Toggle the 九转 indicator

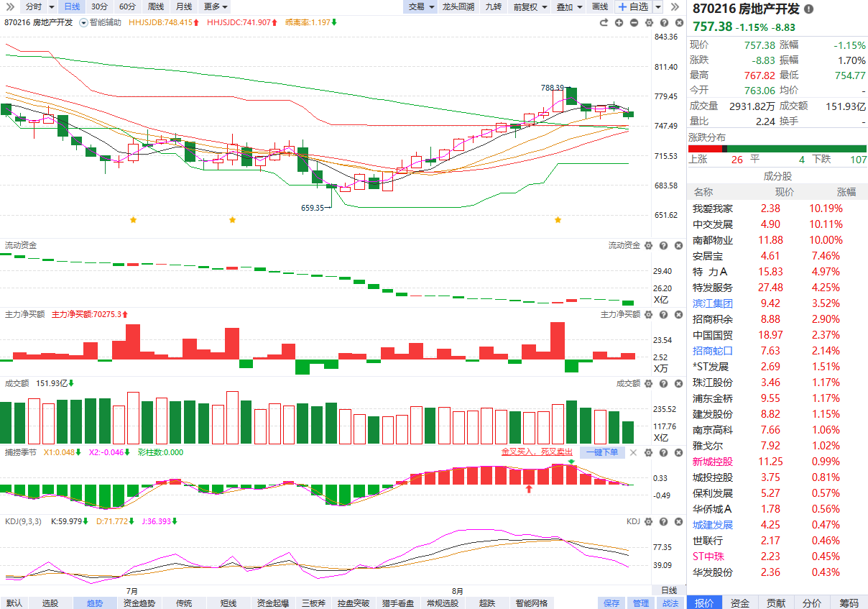(x=493, y=6)
